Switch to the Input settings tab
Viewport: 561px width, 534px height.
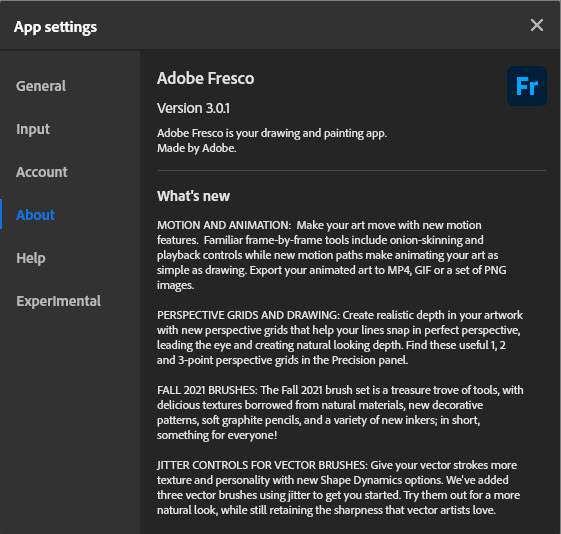[33, 129]
